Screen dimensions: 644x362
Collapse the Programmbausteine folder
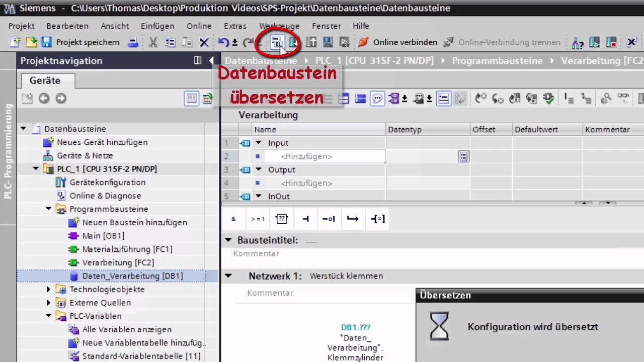click(49, 209)
